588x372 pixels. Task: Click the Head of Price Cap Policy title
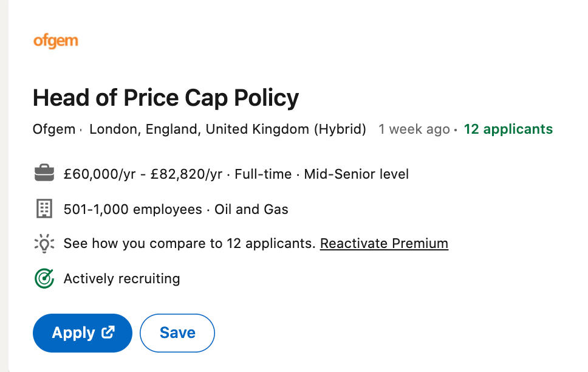pyautogui.click(x=166, y=98)
